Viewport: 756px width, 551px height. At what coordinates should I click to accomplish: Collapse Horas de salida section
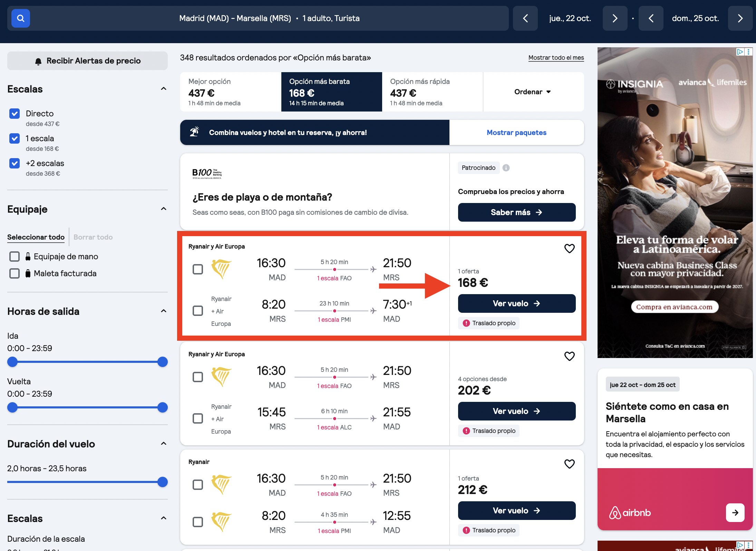pyautogui.click(x=164, y=311)
